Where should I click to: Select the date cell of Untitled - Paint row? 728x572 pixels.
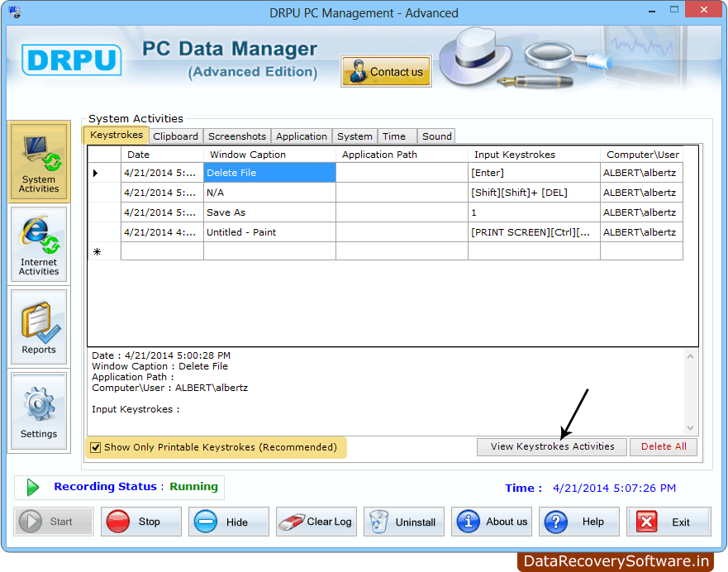coord(162,232)
